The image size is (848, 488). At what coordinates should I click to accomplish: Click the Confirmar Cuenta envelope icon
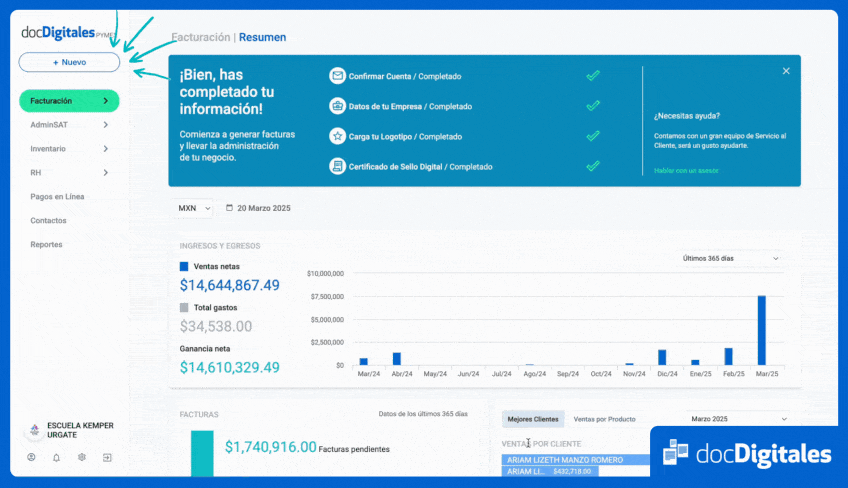coord(337,76)
